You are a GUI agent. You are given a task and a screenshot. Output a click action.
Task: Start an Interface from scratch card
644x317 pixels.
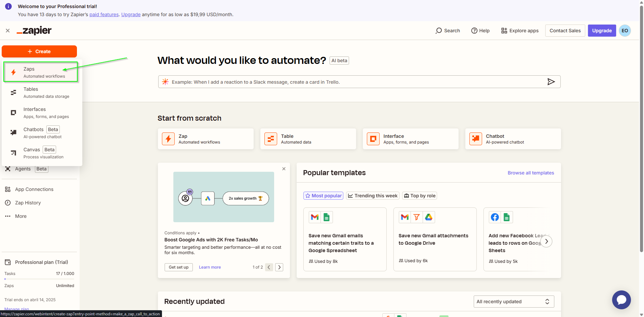[411, 139]
